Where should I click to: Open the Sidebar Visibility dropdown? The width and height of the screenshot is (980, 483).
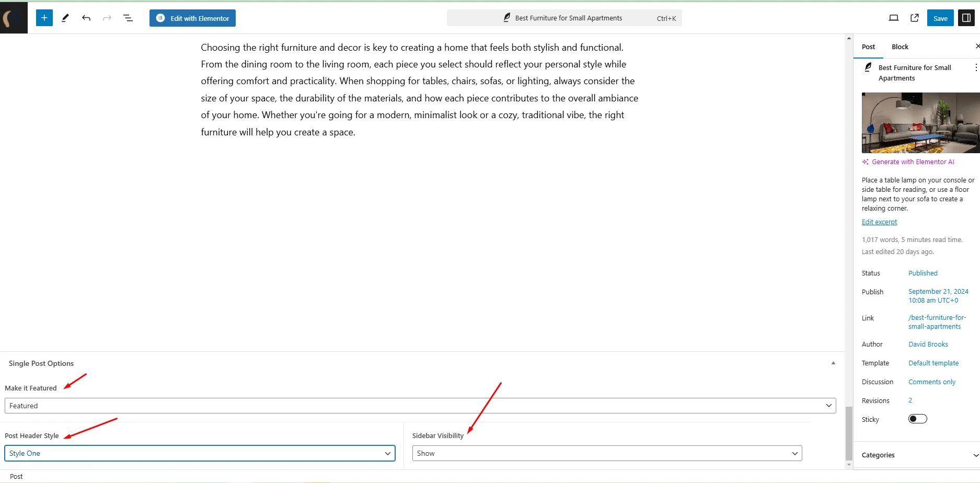(607, 453)
